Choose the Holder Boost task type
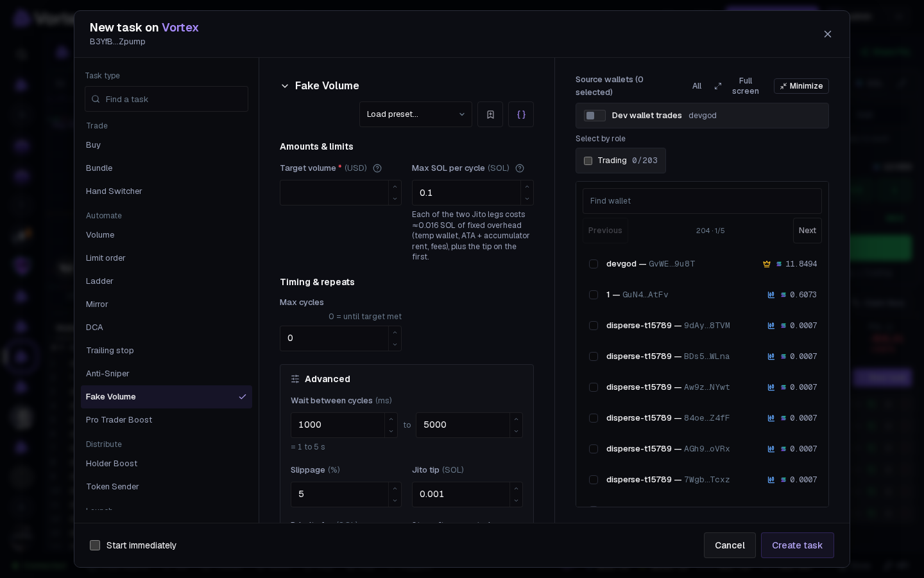This screenshot has height=578, width=924. pyautogui.click(x=167, y=464)
